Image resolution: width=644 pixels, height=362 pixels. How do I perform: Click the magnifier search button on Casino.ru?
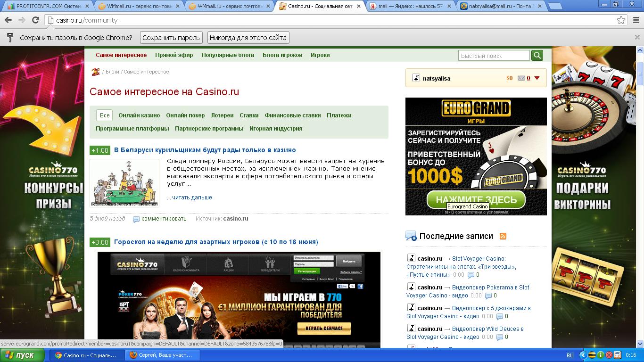coord(537,56)
